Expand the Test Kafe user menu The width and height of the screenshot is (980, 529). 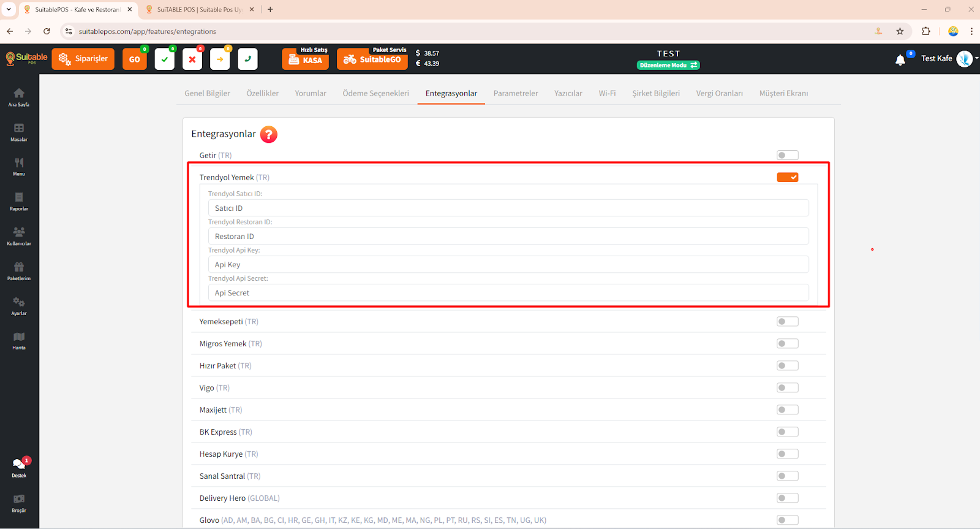tap(949, 59)
